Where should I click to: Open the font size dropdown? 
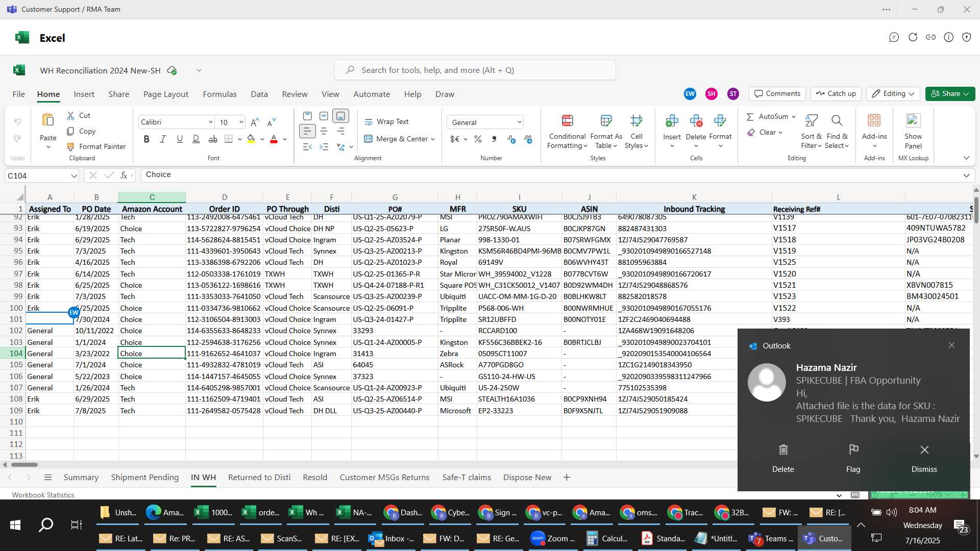click(241, 122)
